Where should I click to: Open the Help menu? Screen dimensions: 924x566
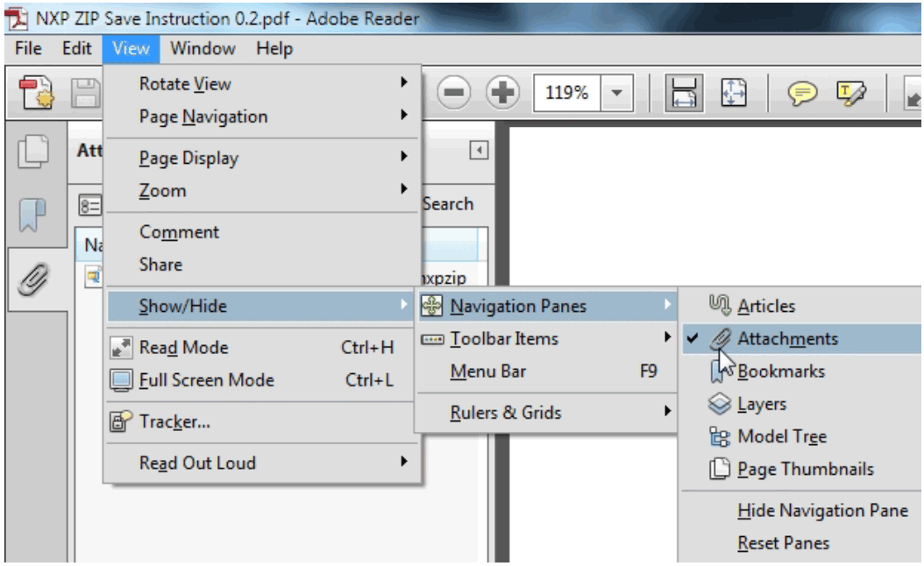pos(274,48)
